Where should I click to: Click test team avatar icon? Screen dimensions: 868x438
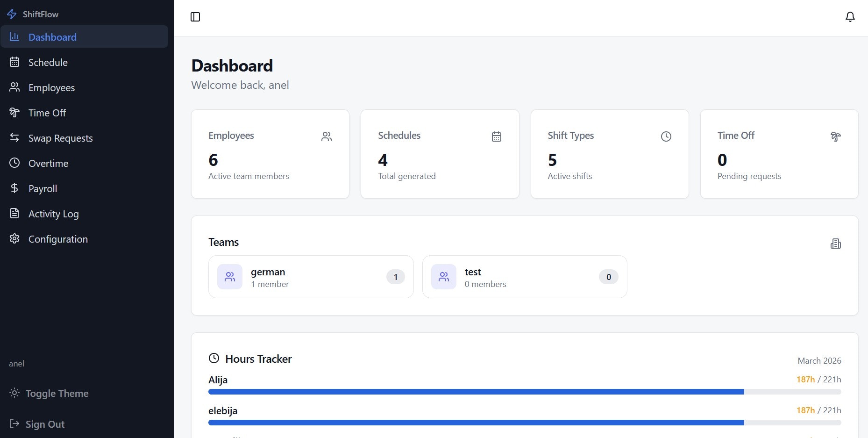tap(444, 277)
